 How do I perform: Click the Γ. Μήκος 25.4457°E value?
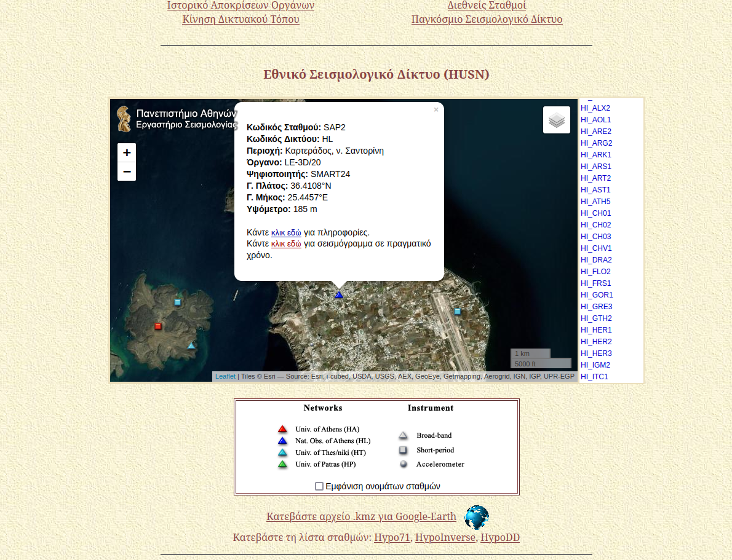pos(308,197)
